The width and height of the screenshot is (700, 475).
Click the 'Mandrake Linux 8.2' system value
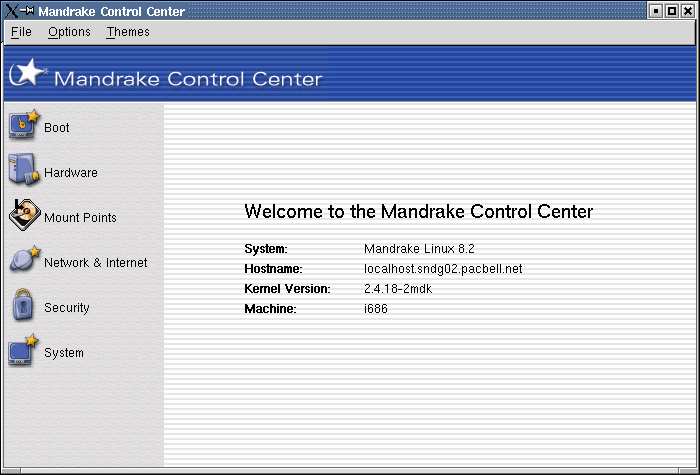419,249
